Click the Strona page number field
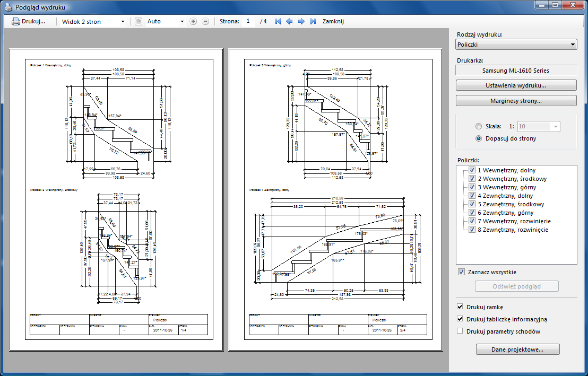The width and height of the screenshot is (588, 376). click(x=249, y=22)
